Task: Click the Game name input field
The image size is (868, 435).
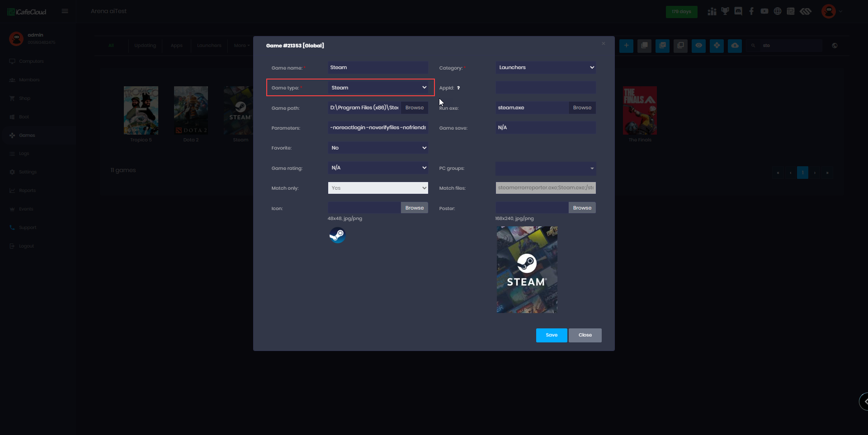Action: tap(378, 68)
